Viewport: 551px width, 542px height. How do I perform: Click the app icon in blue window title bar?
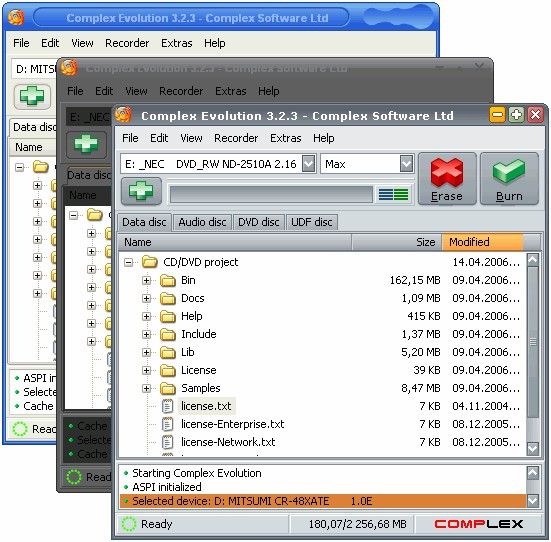pos(16,18)
